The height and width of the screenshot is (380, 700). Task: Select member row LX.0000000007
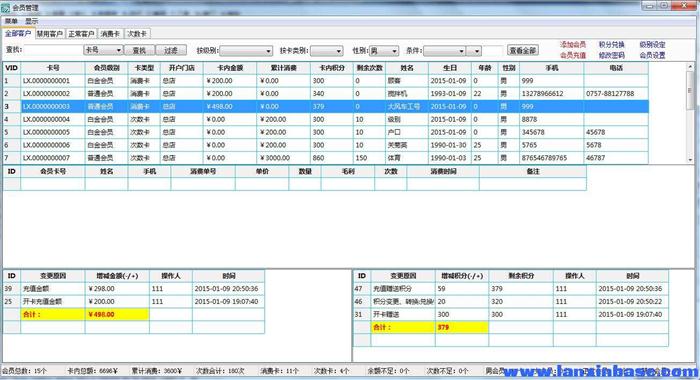point(325,158)
